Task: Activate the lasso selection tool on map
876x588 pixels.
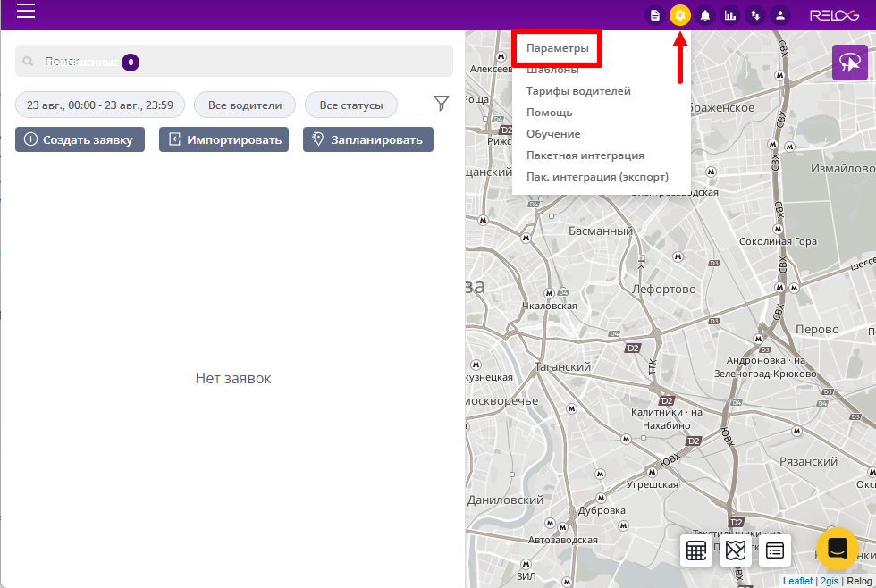Action: 850,63
